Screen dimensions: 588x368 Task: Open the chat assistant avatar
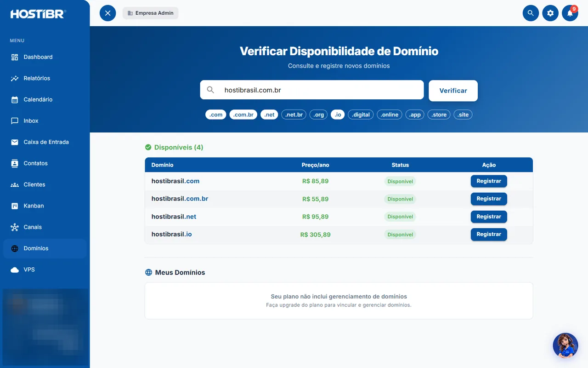click(565, 345)
